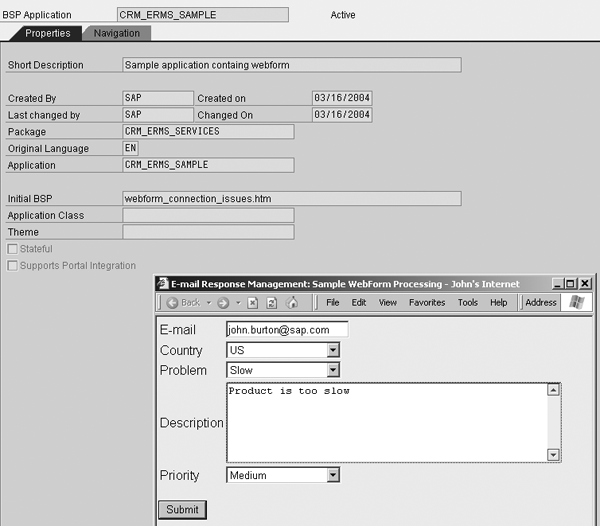The image size is (600, 526).
Task: Toggle the Stateful checkbox
Action: tap(12, 249)
